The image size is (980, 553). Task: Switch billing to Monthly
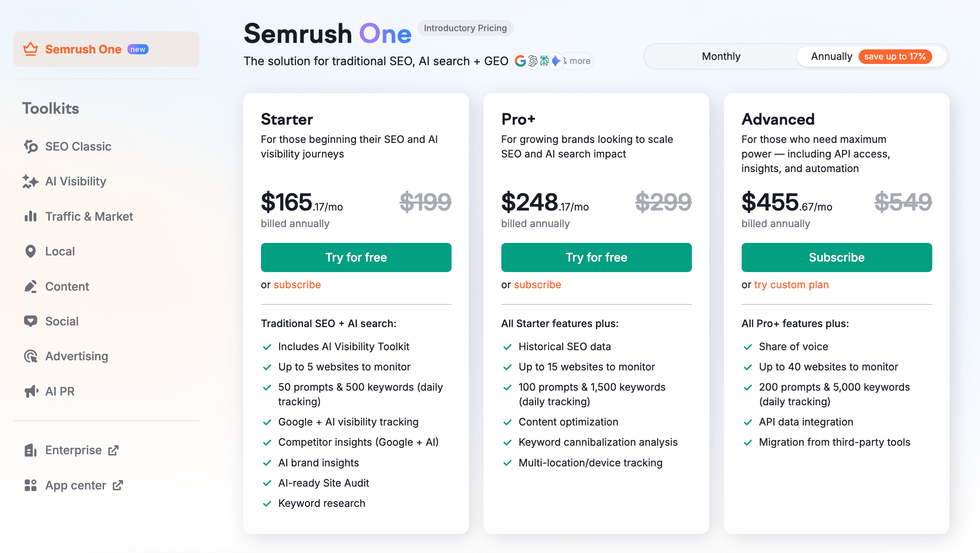coord(721,56)
